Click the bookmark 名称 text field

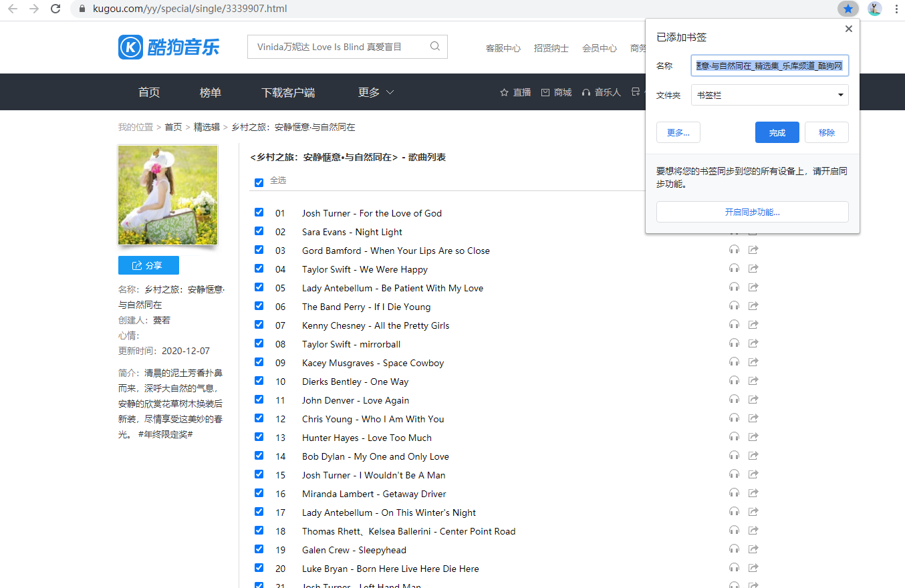(769, 65)
